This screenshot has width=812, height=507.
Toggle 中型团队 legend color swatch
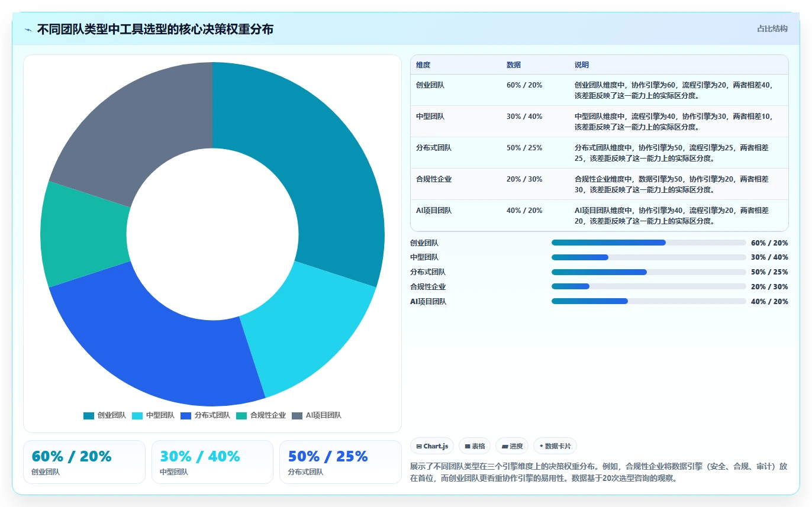pos(137,416)
